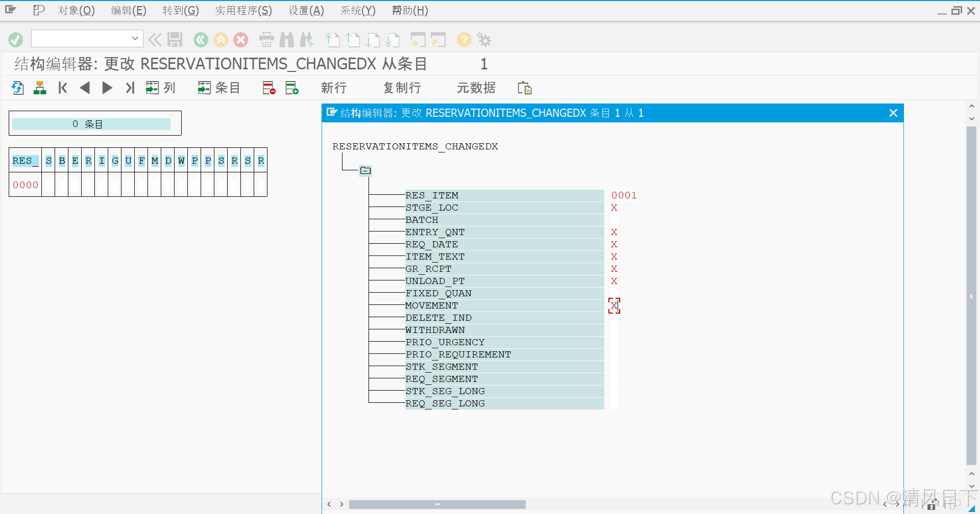
Task: Click the green confirm checkmark icon
Action: pos(15,39)
